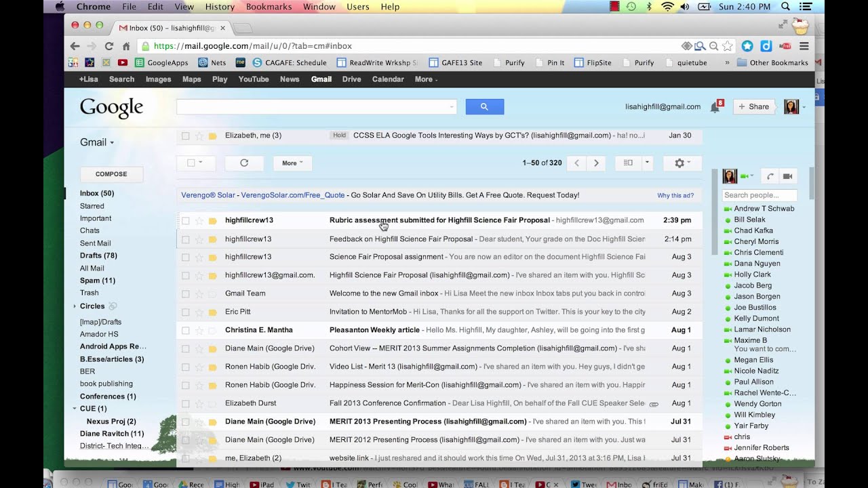
Task: Open the split pane mode dropdown arrow
Action: [647, 163]
